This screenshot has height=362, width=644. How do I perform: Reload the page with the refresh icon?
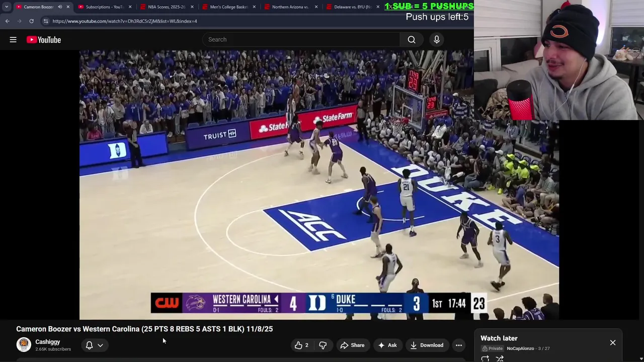click(x=31, y=21)
